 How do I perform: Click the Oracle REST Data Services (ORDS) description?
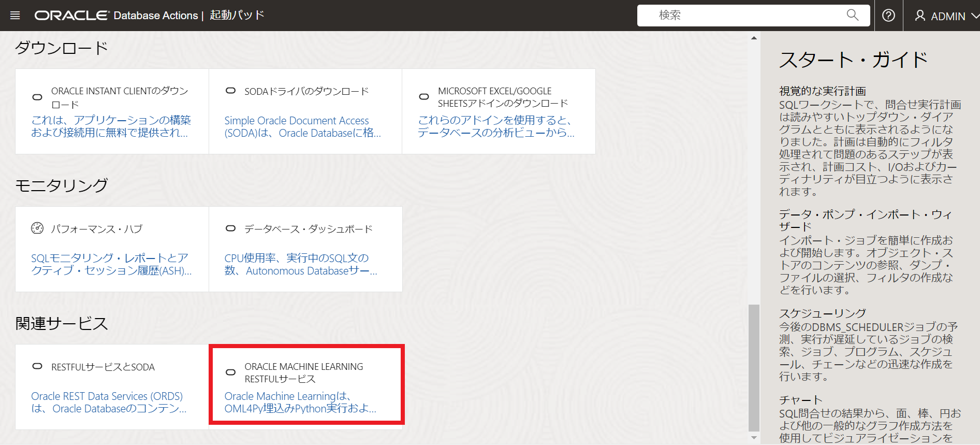109,403
